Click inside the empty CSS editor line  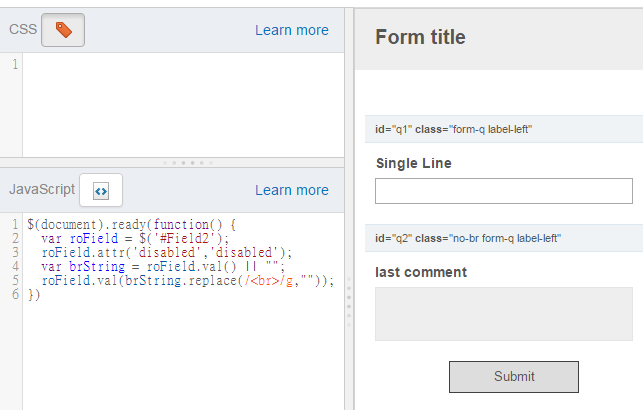[x=183, y=64]
